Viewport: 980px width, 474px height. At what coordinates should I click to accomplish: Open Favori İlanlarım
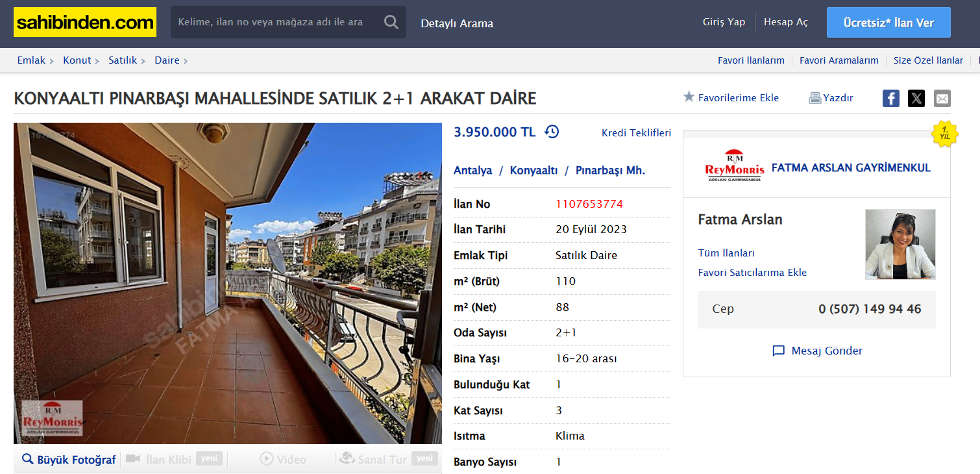[x=751, y=60]
